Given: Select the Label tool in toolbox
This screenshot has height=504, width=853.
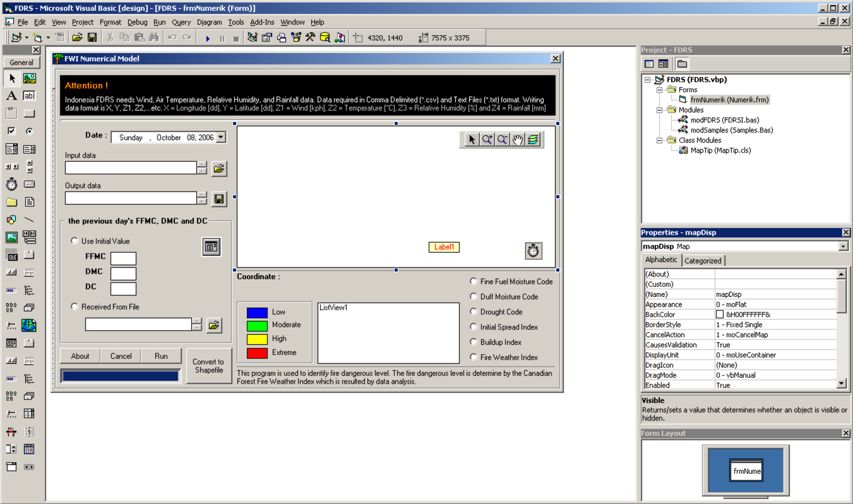Looking at the screenshot, I should (11, 96).
